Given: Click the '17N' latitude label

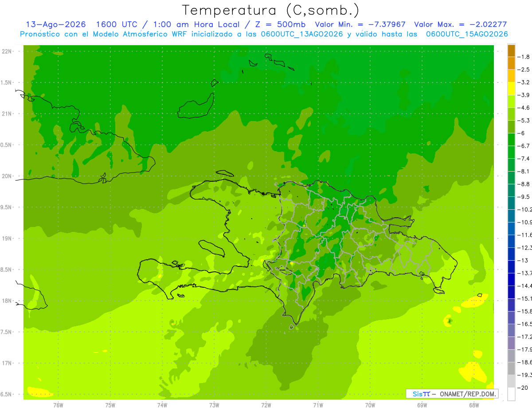Looking at the screenshot, I should 8,363.
